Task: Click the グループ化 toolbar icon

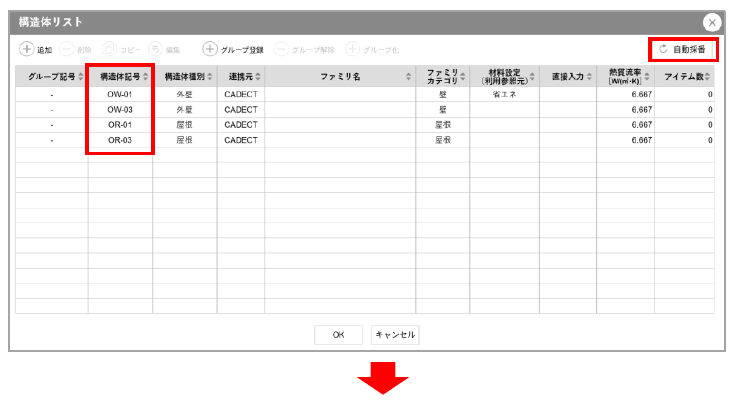Action: 352,48
